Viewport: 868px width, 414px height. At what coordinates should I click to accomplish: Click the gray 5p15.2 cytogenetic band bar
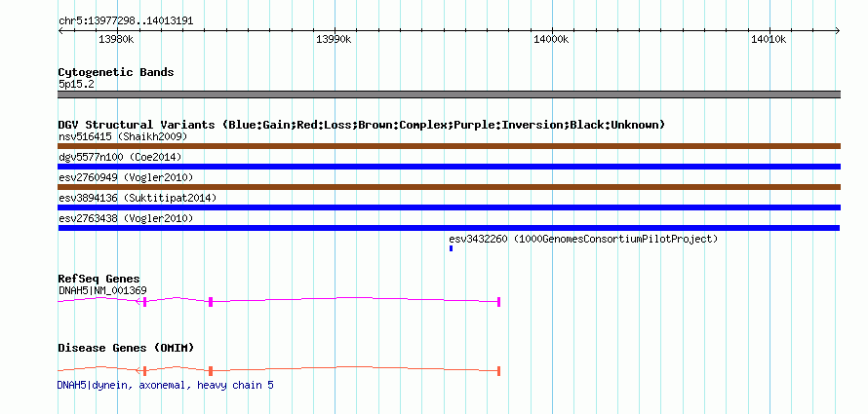pyautogui.click(x=449, y=94)
